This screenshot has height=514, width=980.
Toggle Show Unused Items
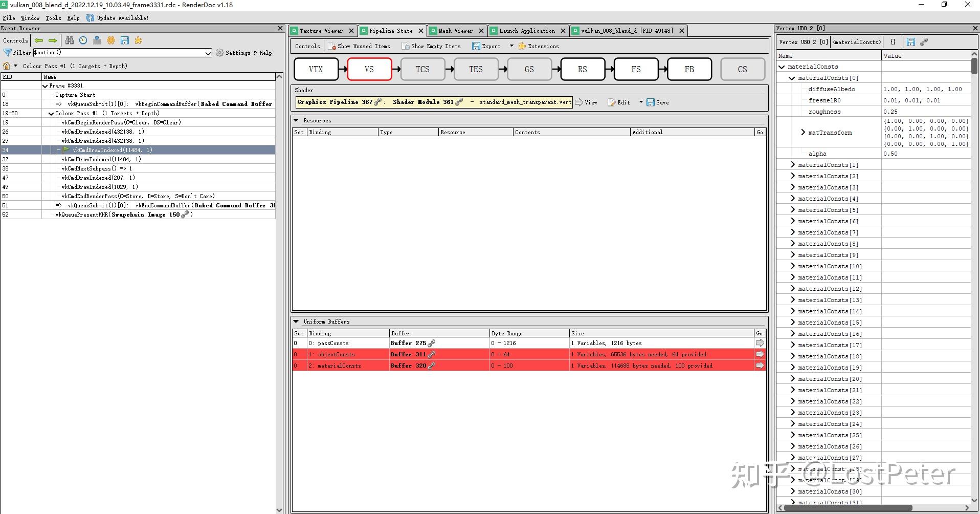tap(359, 46)
